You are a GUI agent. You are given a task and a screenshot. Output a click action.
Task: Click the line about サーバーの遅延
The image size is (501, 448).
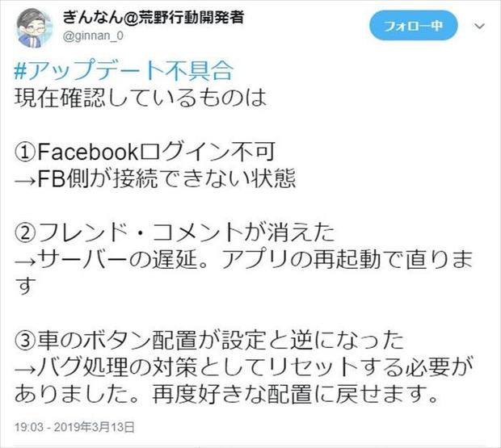(244, 259)
